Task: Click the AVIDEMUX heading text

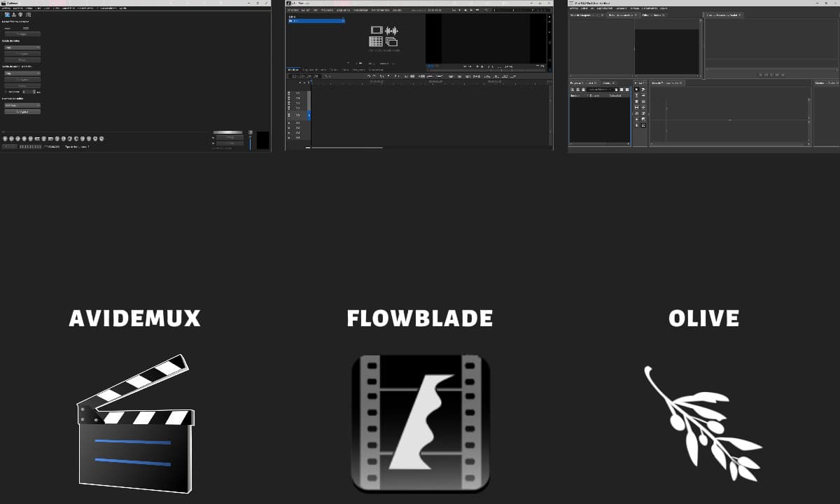Action: coord(135,318)
